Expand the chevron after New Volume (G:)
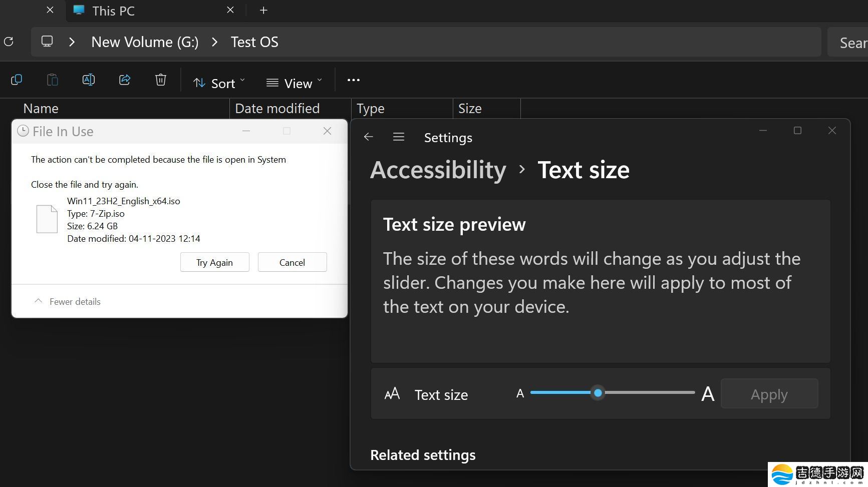This screenshot has width=868, height=487. 215,42
